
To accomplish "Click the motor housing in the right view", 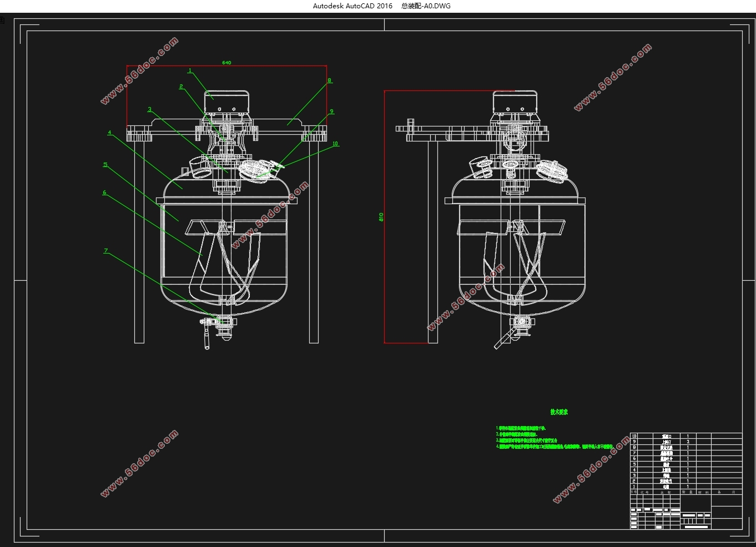I will click(x=515, y=102).
